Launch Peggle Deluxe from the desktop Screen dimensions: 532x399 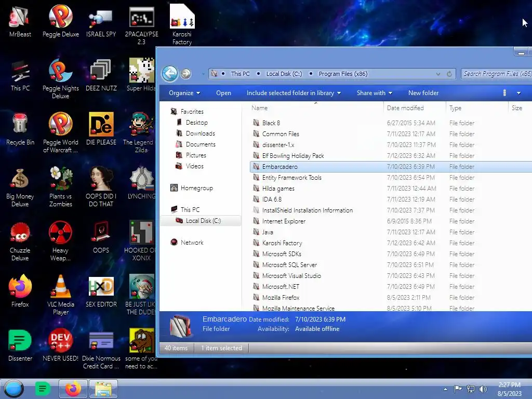click(61, 21)
